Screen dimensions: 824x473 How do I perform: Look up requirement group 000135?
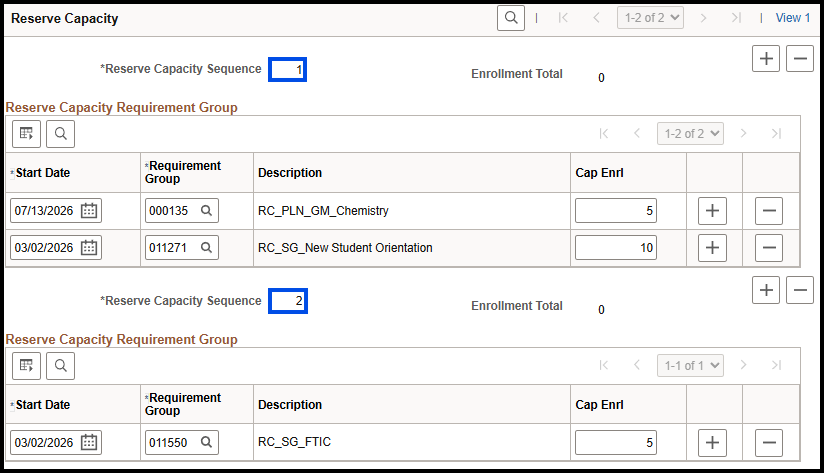207,211
